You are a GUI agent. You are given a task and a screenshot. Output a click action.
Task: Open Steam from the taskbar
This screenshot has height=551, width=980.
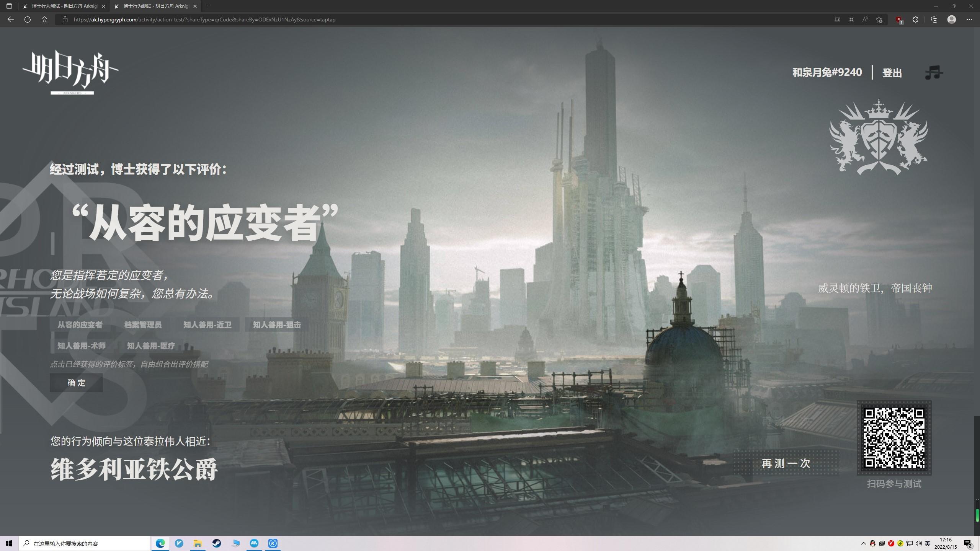pyautogui.click(x=217, y=543)
